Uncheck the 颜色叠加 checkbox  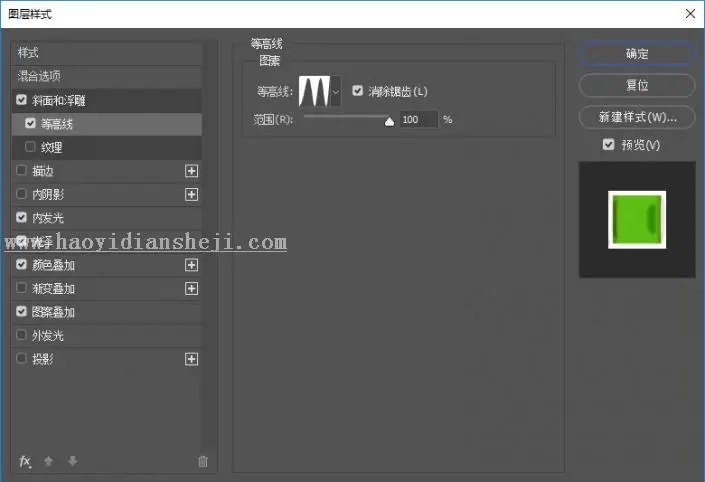tap(22, 264)
